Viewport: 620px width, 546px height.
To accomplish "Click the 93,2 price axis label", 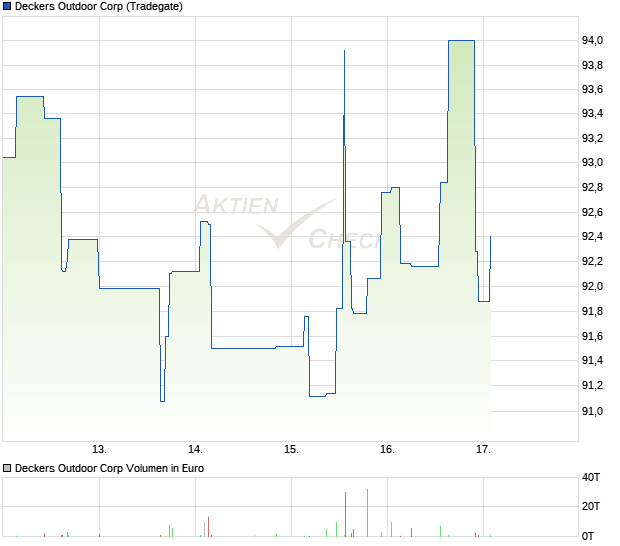I will [x=592, y=138].
